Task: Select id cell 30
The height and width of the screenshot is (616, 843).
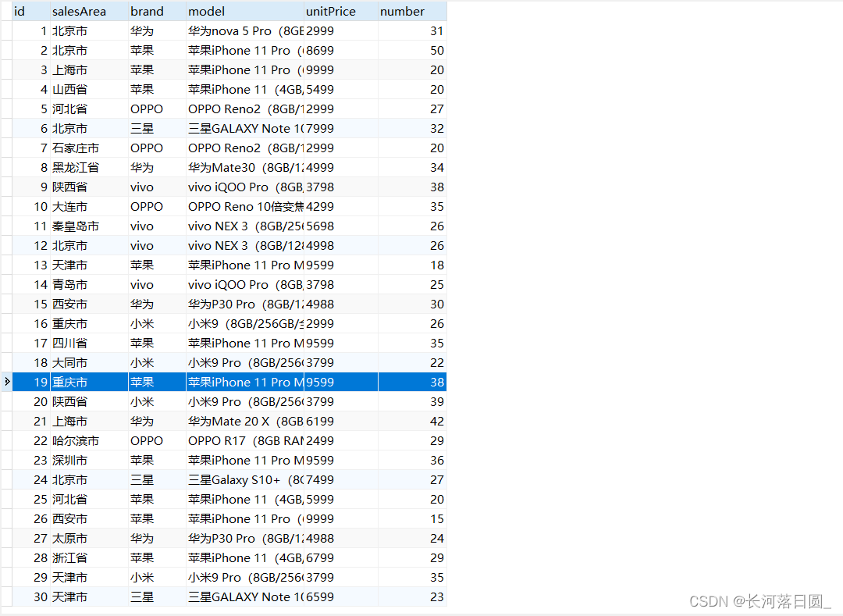Action: 30,597
